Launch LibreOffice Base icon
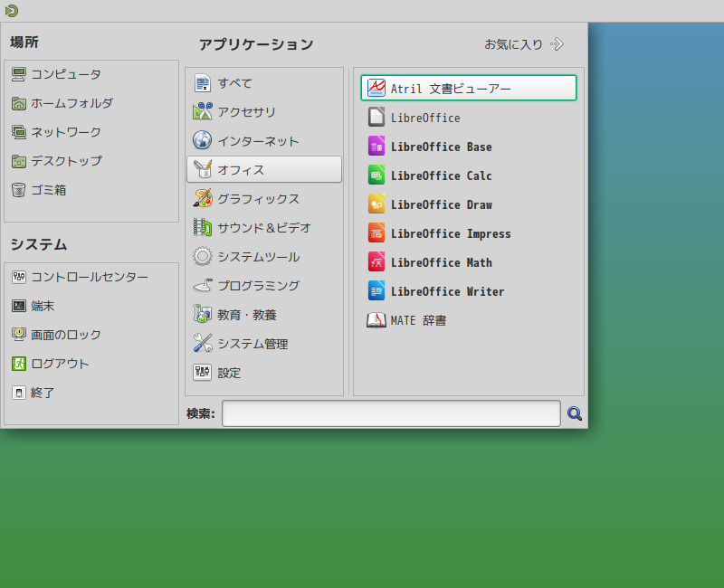Screen dimensions: 724x588 (x=376, y=146)
